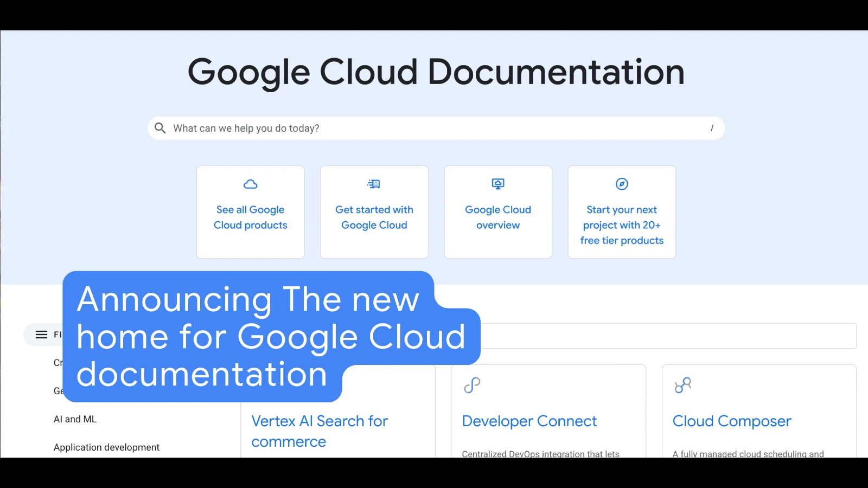Screen dimensions: 868x488
Task: Click the product filter text field
Action: click(x=667, y=336)
